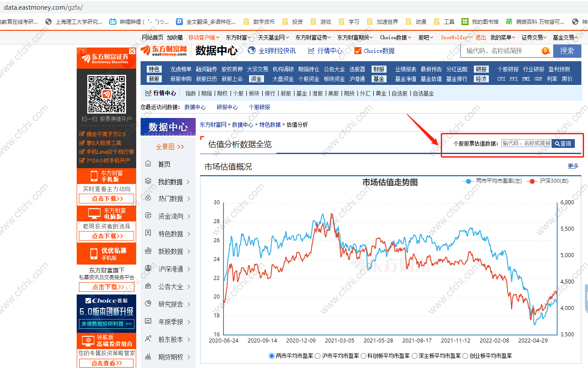Screen dimensions: 588x368
Task: Open 自选基金 in 行情中心 bar
Action: (x=423, y=93)
